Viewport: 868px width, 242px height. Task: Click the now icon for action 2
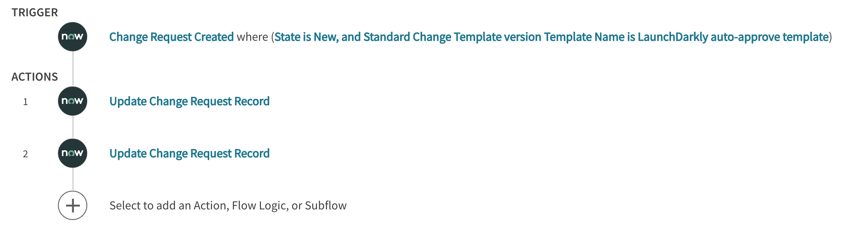[x=73, y=154]
